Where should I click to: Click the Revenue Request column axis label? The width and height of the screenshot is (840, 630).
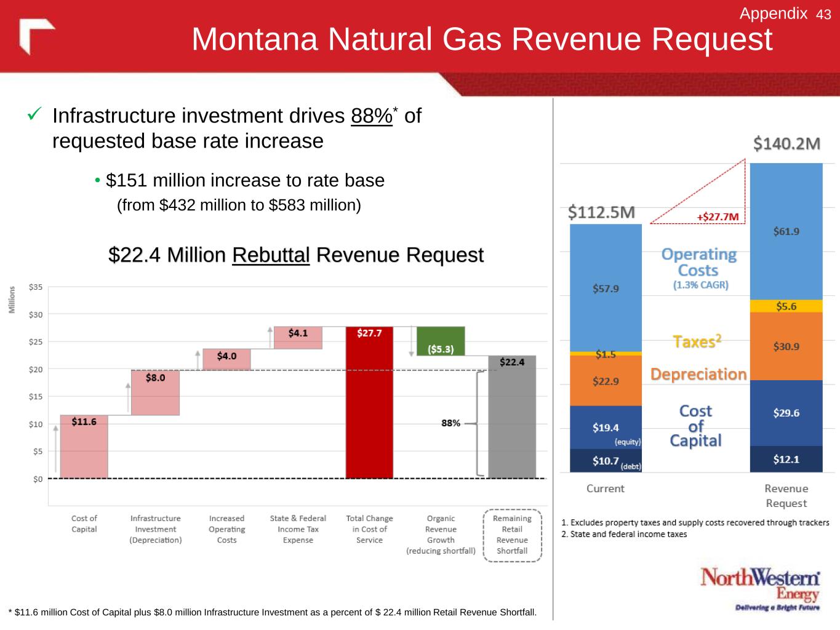click(786, 495)
